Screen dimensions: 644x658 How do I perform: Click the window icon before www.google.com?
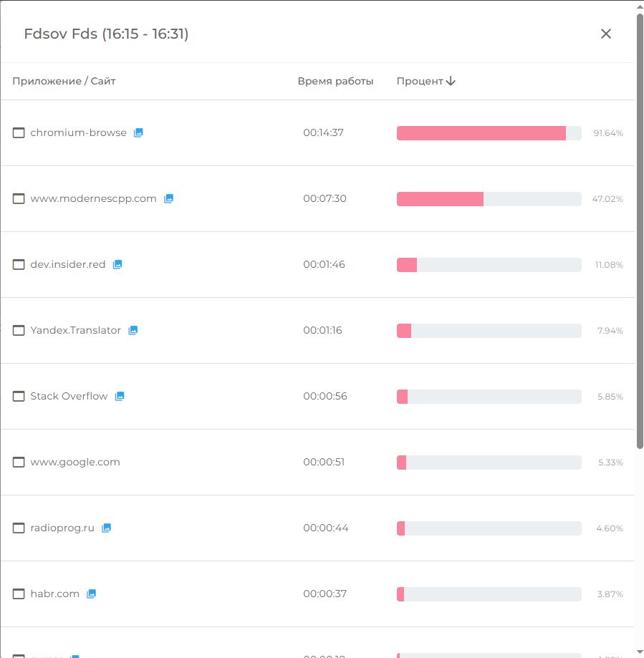coord(19,463)
